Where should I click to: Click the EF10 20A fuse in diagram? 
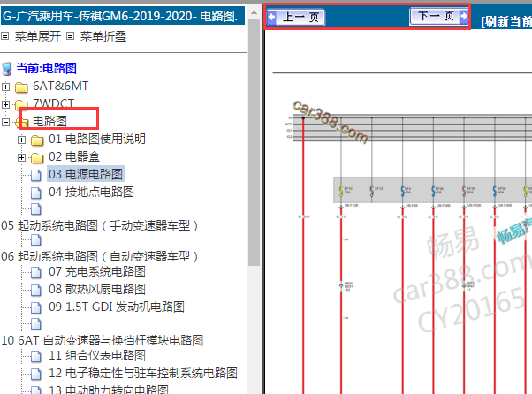pos(340,191)
